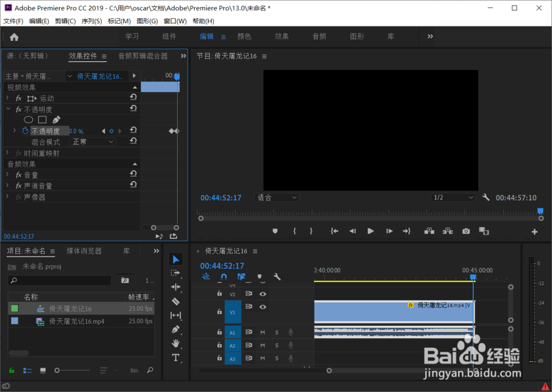
Task: Reset the Motion effect
Action: [x=133, y=98]
